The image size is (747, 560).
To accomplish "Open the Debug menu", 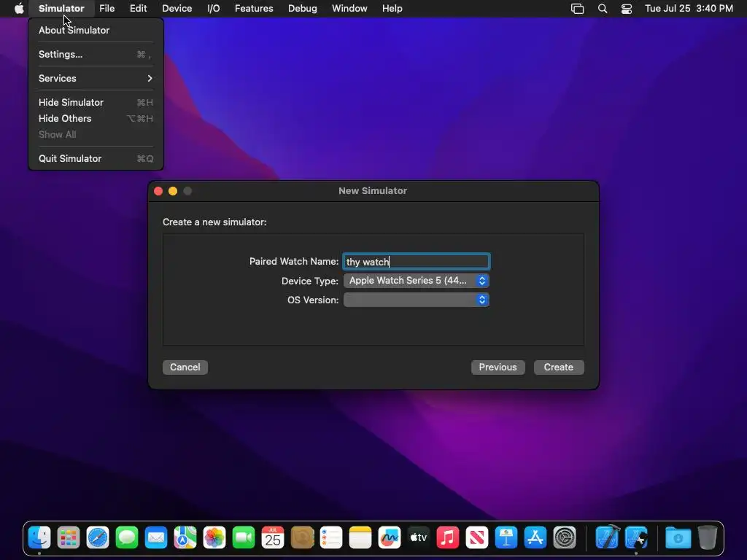I will (x=303, y=9).
